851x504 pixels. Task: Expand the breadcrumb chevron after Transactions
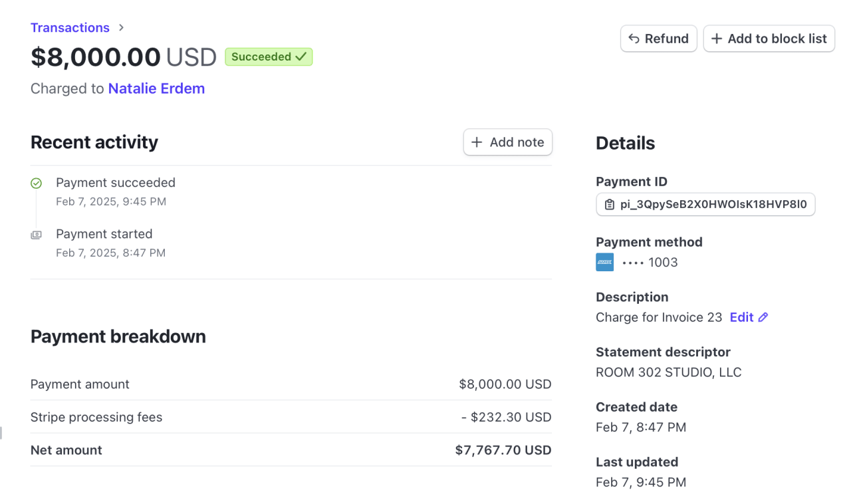[120, 28]
